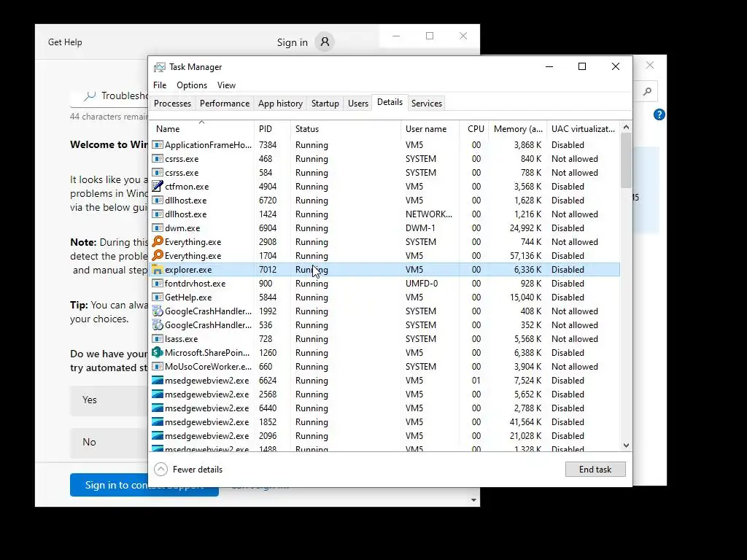Select the dllhost.exe row with PID 1424
The image size is (747, 560).
385,214
